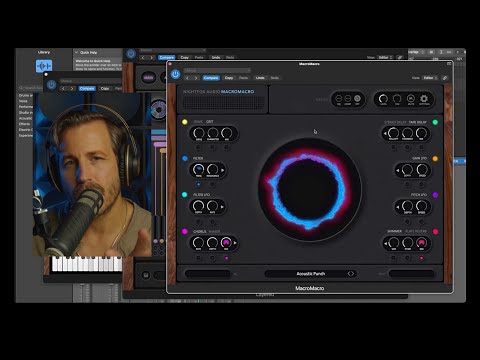Select the Drive mode label

[x=198, y=122]
